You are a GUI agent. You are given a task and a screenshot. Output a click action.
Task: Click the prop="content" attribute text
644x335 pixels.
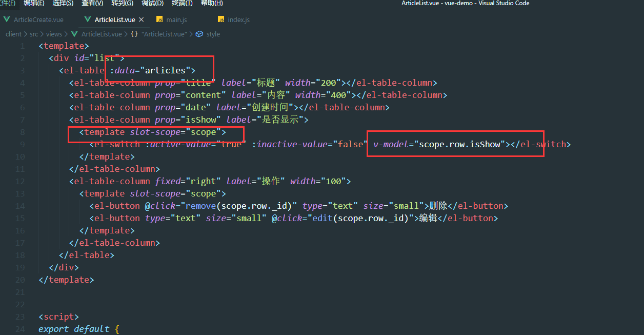191,95
